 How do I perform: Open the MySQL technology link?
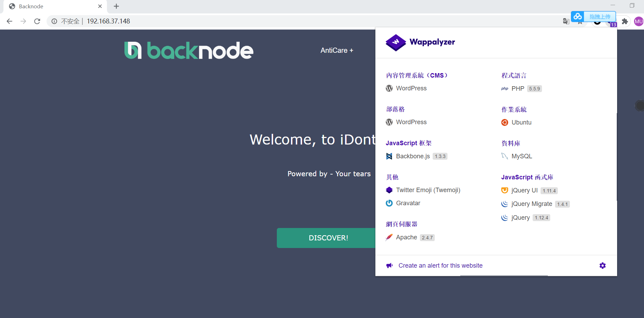522,156
